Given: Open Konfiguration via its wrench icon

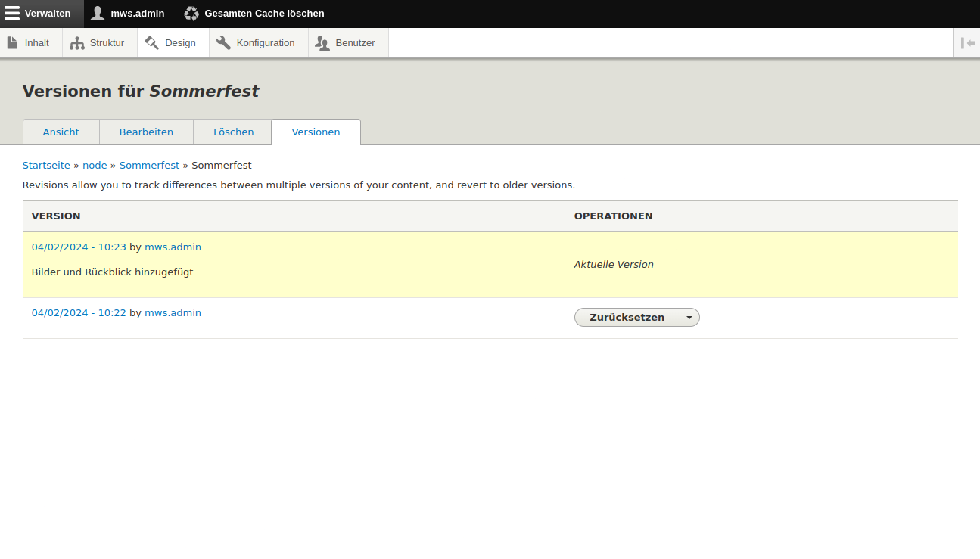Looking at the screenshot, I should 223,43.
